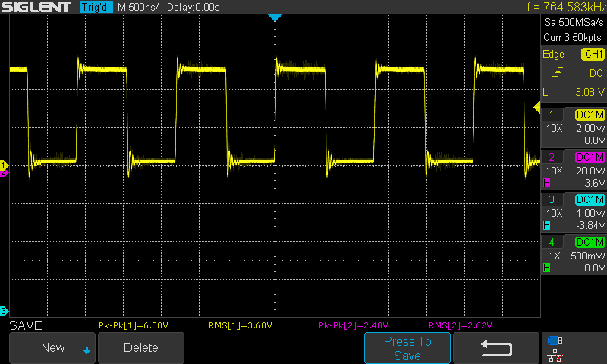Click the magenta channel 2 ground marker

(x=4, y=174)
